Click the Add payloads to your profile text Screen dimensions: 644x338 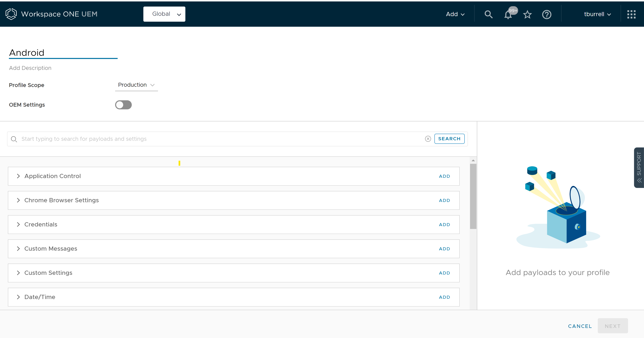click(x=557, y=272)
